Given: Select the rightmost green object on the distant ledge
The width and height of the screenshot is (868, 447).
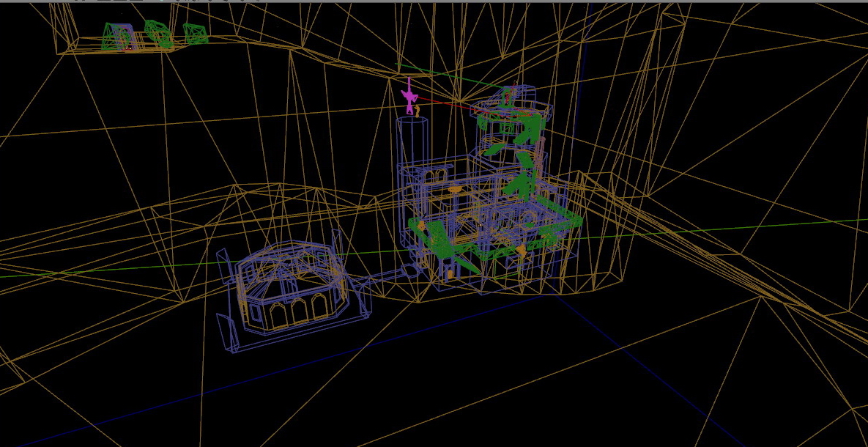Looking at the screenshot, I should pos(195,34).
